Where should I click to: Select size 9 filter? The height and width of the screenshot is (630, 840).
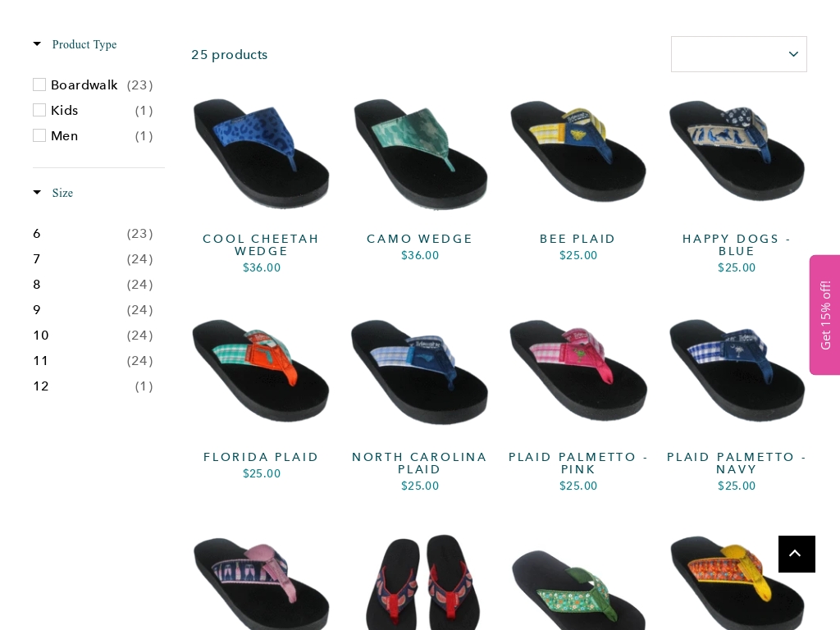click(x=93, y=309)
